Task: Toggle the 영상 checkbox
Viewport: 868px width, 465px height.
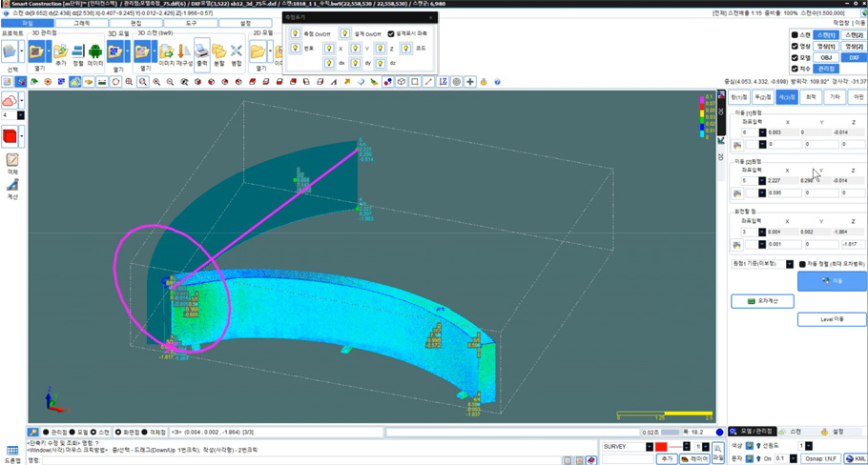Action: tap(795, 46)
